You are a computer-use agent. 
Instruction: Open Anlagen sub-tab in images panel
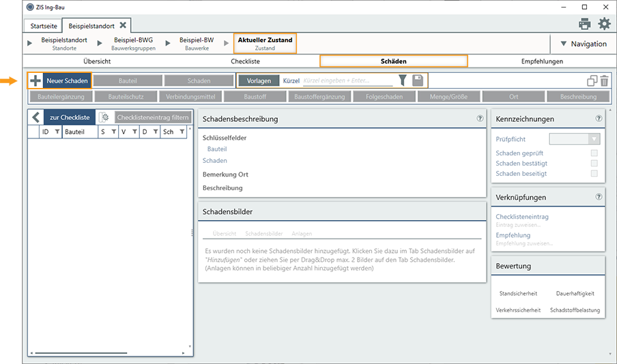point(302,234)
